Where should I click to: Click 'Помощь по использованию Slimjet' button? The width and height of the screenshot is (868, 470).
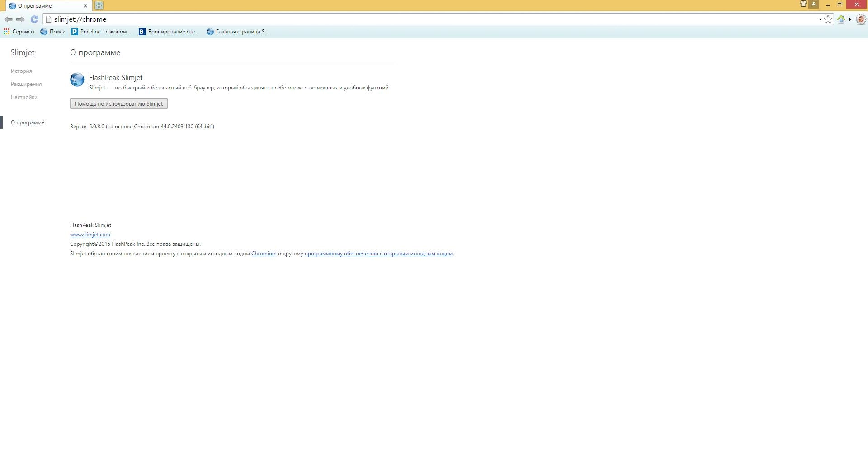point(119,104)
